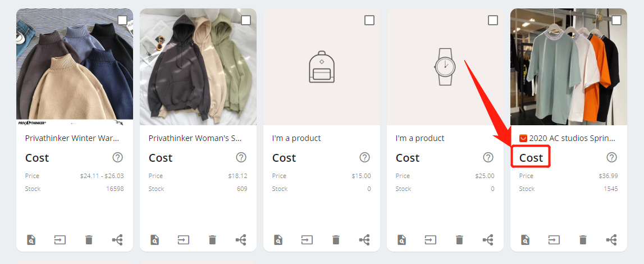
Task: View details icon on watch product card
Action: (401, 239)
